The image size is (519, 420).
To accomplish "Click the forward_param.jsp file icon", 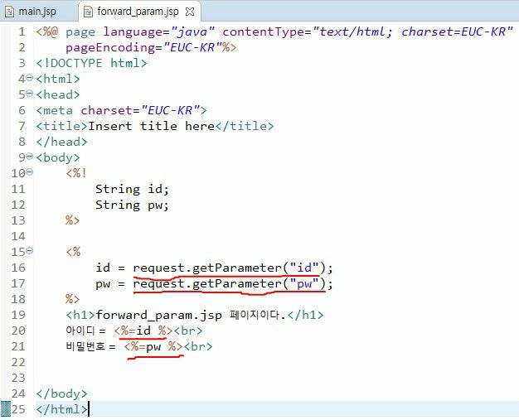I will click(x=88, y=12).
